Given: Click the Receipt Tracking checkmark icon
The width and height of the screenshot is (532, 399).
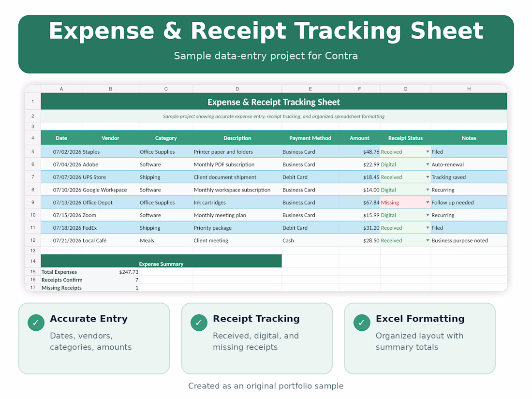Looking at the screenshot, I should pos(199,322).
